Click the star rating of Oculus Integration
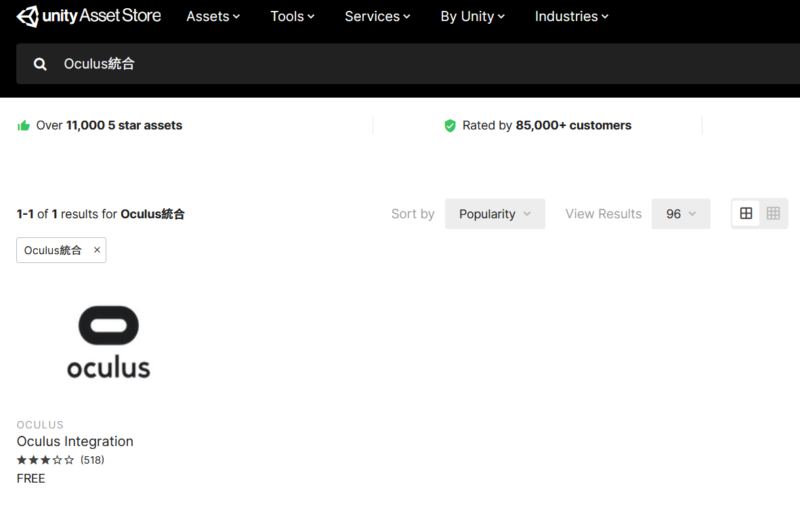 pos(45,460)
